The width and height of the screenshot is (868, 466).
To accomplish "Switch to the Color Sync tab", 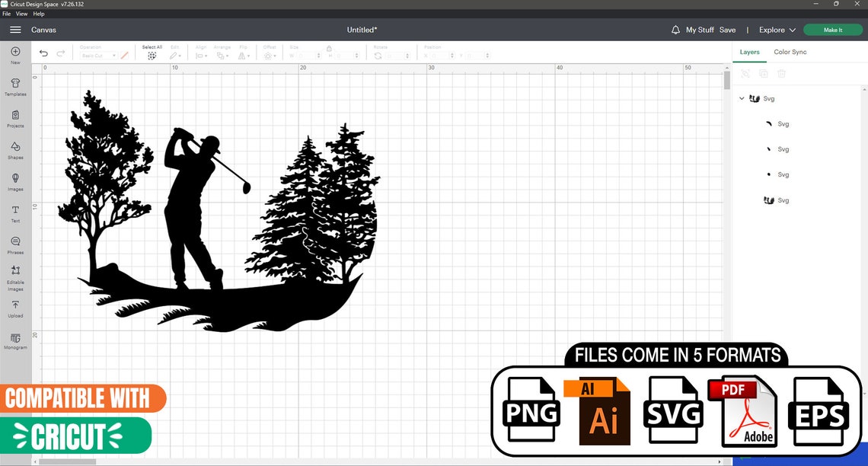I will point(790,52).
